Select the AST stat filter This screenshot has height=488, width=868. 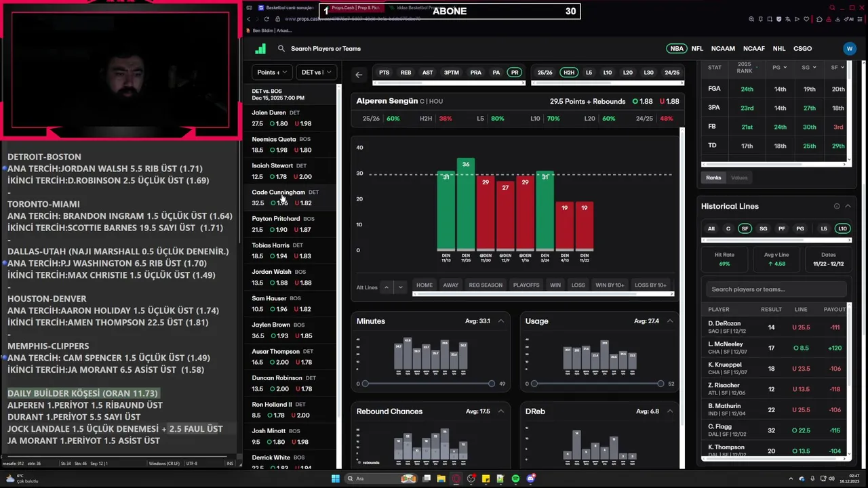(x=427, y=73)
